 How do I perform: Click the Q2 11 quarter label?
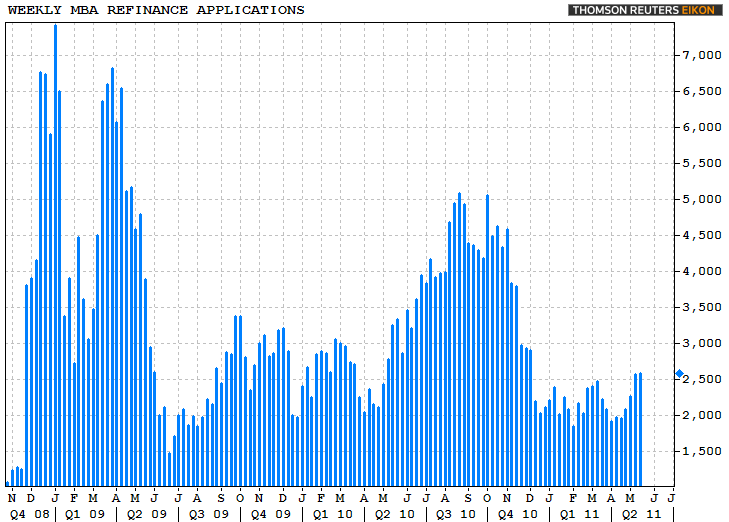coord(632,514)
